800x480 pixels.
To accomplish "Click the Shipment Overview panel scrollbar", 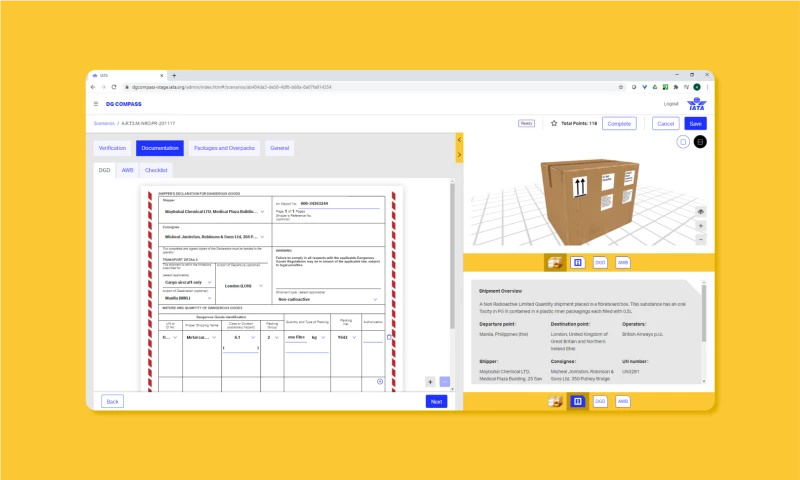I will (704, 313).
